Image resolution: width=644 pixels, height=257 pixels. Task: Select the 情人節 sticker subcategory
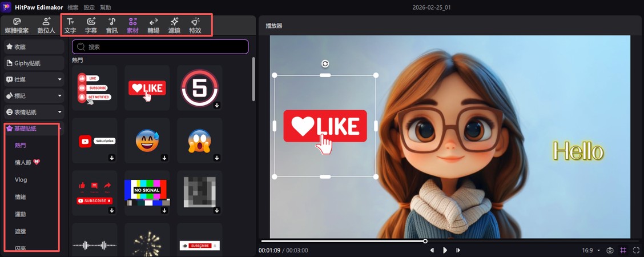tap(27, 162)
